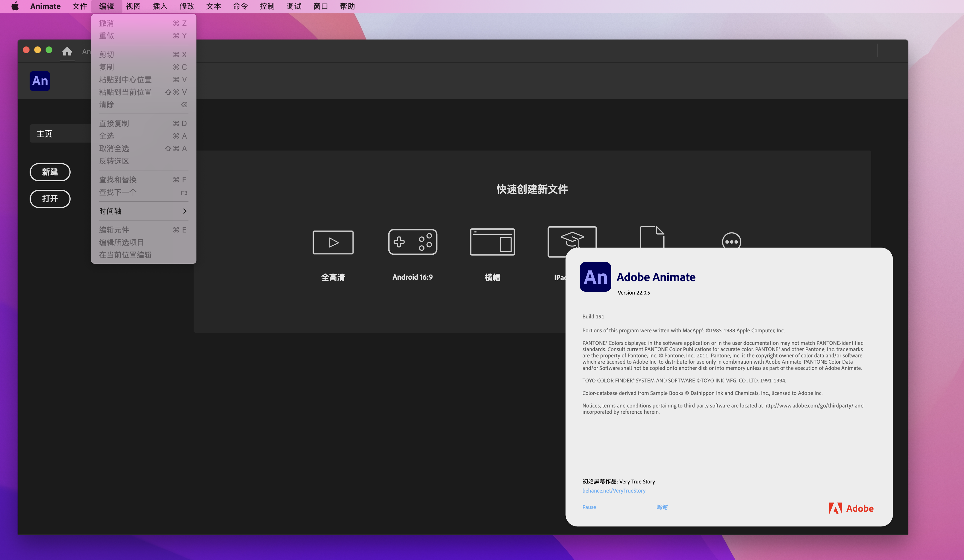Image resolution: width=964 pixels, height=560 pixels.
Task: Choose 重做 in the edit menu
Action: click(x=143, y=36)
